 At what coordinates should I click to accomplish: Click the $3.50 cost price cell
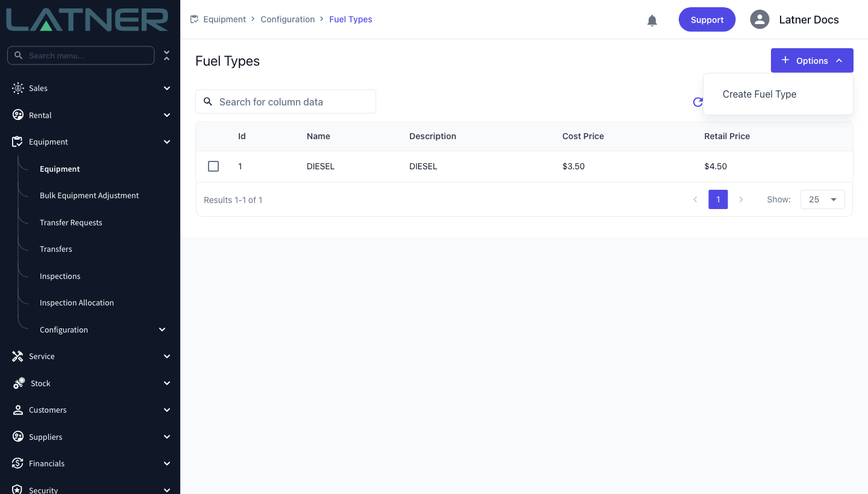click(x=573, y=166)
